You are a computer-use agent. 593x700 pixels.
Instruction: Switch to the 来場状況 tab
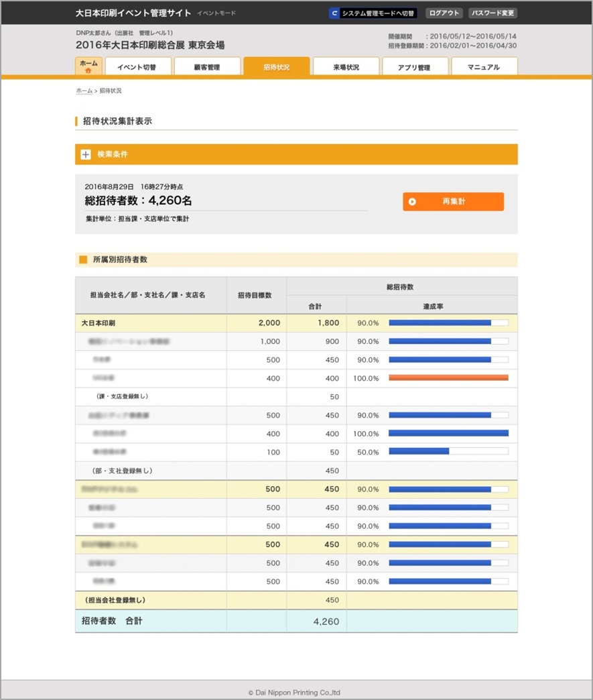coord(346,67)
